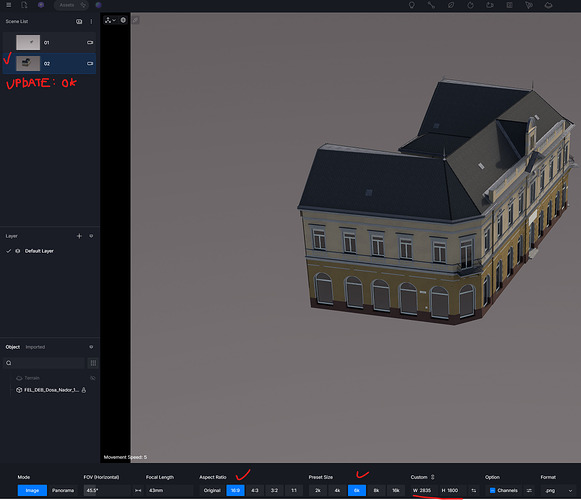This screenshot has height=500, width=581.
Task: Switch to the Imported tab
Action: (35, 347)
